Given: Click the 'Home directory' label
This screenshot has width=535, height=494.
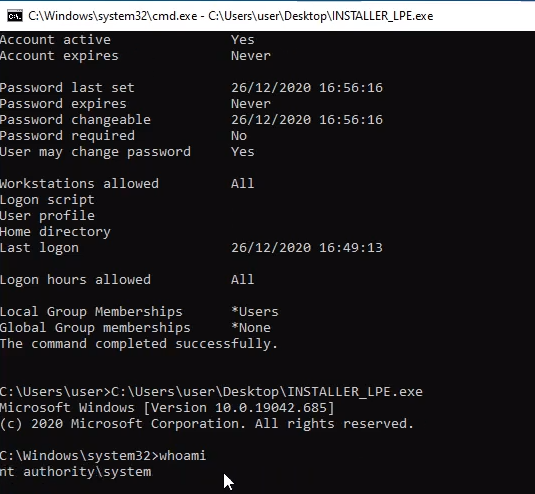Looking at the screenshot, I should [55, 232].
